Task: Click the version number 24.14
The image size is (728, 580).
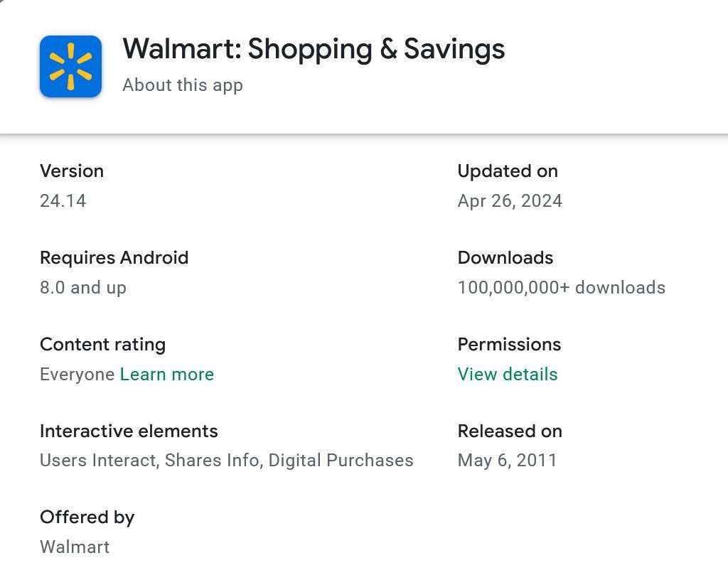Action: click(63, 201)
